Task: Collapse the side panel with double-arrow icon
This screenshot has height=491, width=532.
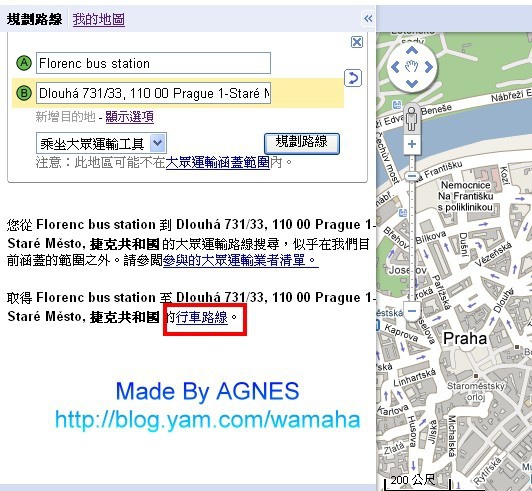Action: 368,18
